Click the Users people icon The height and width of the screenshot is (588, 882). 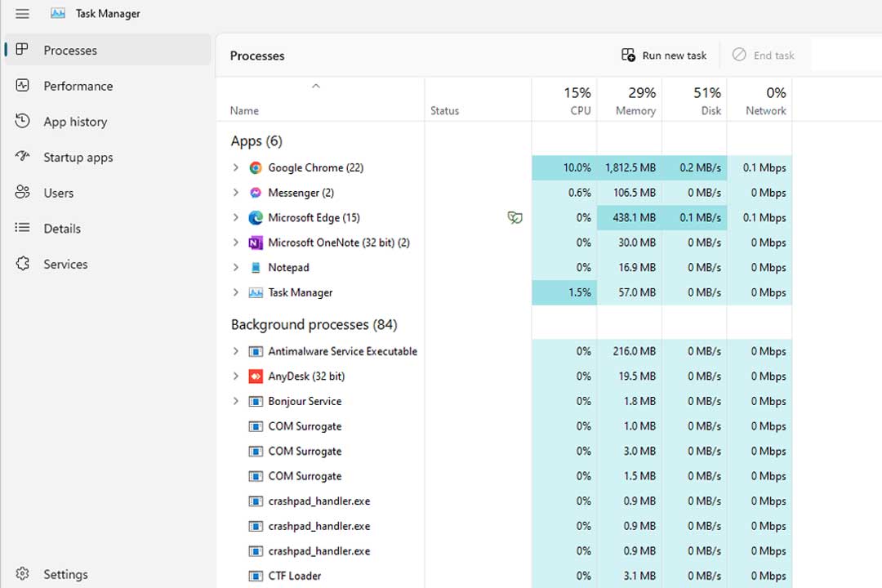coord(22,193)
